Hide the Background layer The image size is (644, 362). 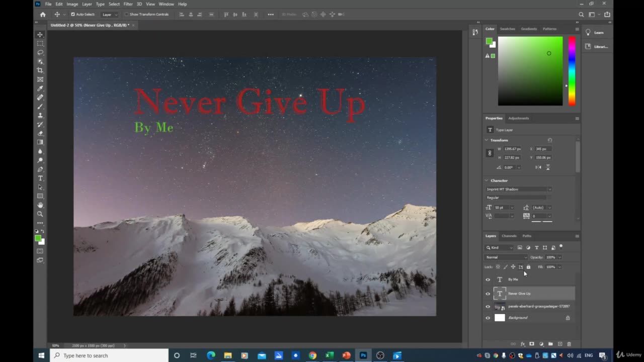tap(488, 318)
